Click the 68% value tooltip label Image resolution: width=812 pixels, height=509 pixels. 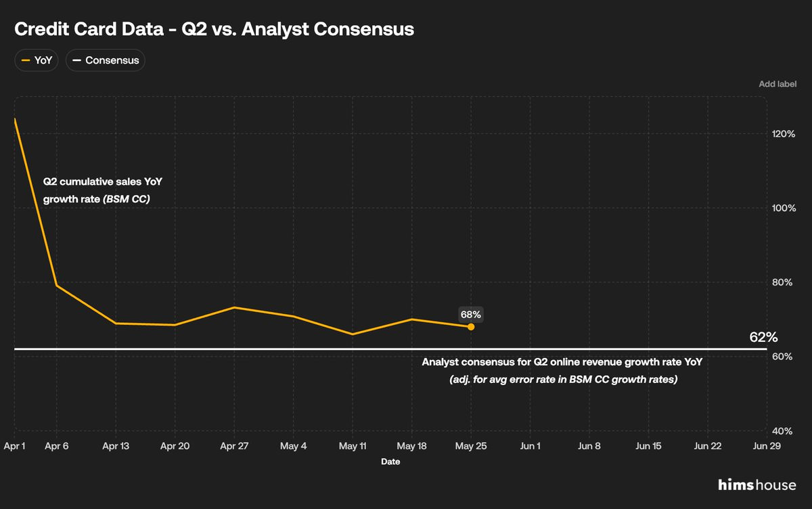471,314
